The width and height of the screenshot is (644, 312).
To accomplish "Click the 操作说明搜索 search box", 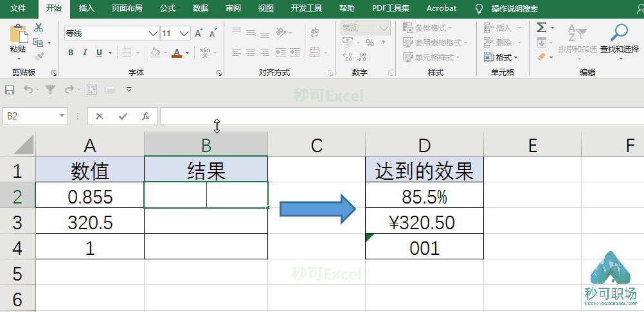I will (x=514, y=8).
